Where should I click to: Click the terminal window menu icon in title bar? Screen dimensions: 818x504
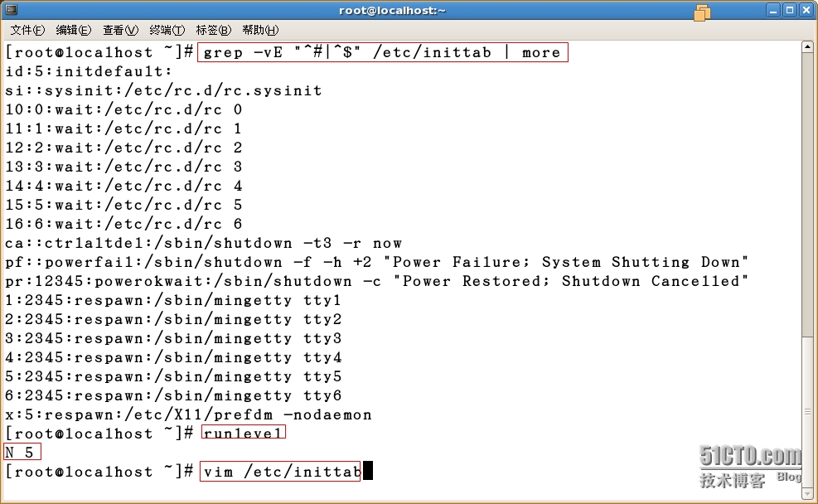(11, 10)
